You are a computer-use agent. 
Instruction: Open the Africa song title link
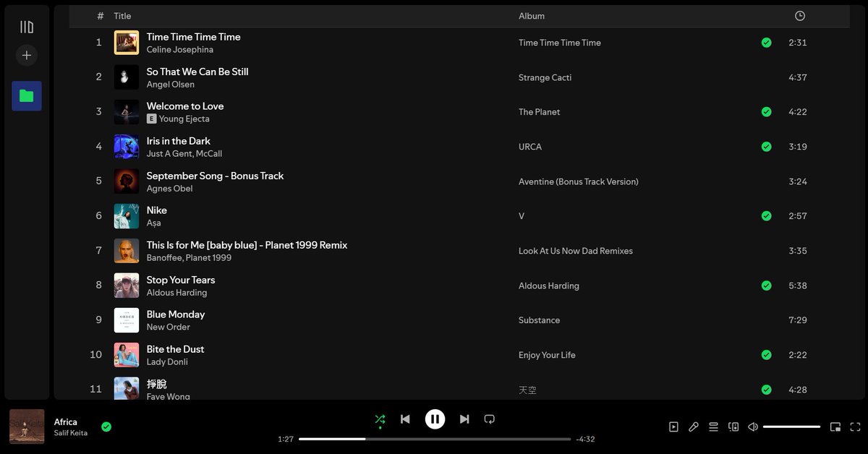click(x=66, y=421)
